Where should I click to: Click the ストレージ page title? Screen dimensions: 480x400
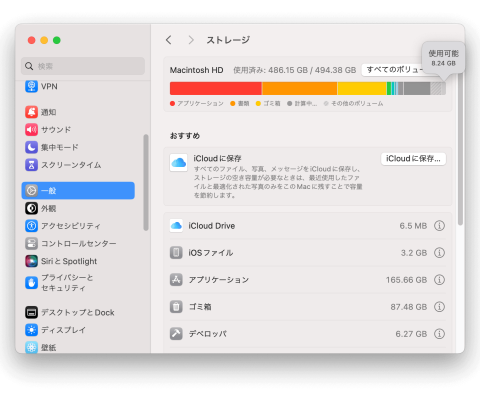[228, 40]
